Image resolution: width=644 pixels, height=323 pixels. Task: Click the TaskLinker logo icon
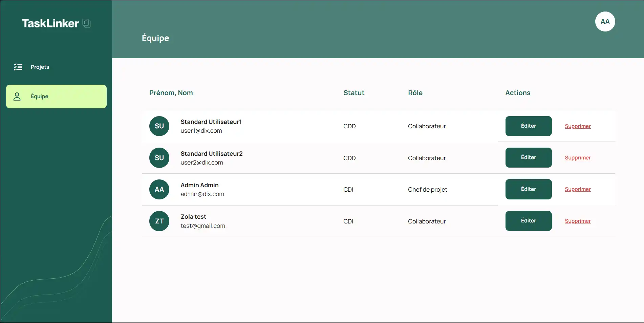87,23
